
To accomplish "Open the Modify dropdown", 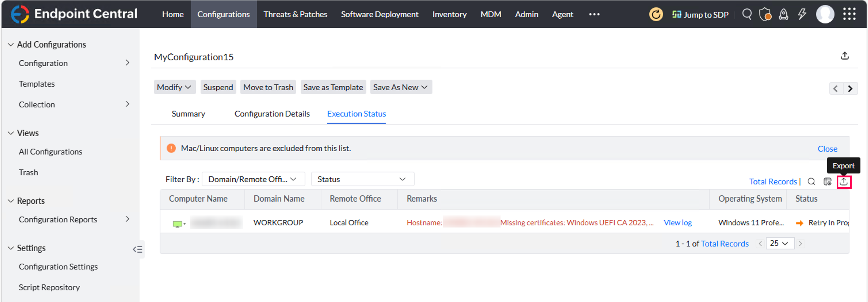I will point(174,87).
